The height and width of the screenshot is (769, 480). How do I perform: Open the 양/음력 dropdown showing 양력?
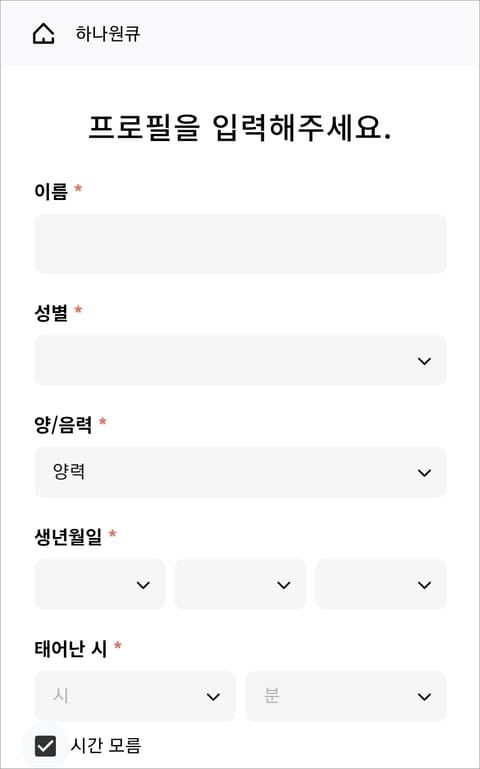[x=240, y=472]
